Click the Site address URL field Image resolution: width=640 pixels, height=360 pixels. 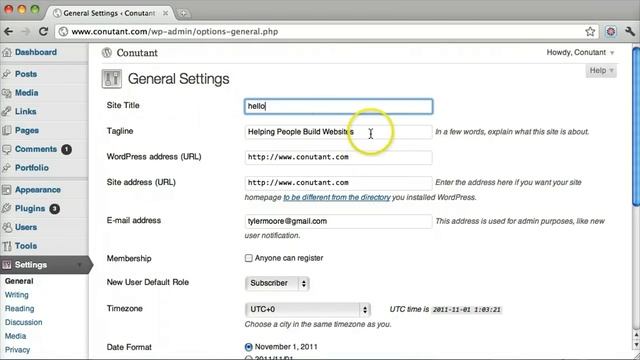[338, 182]
